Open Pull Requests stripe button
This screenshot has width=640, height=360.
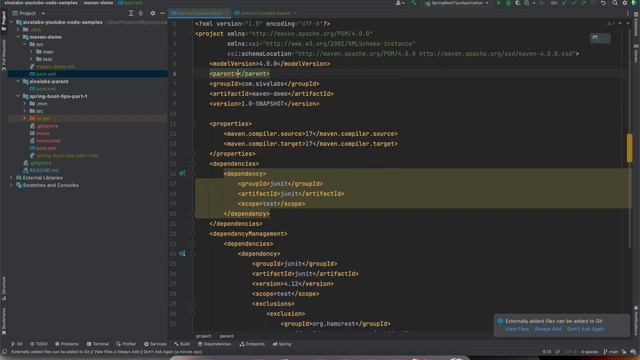click(x=4, y=55)
